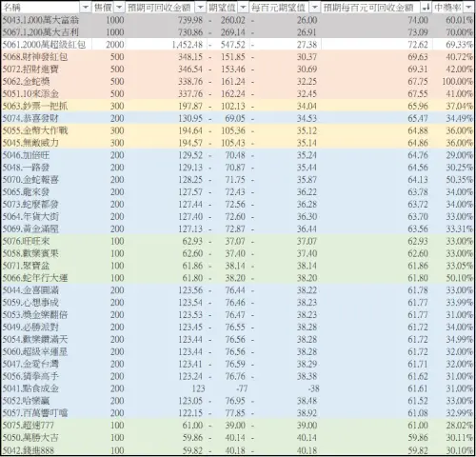Select cell 5063.鈔票一把抓

[x=47, y=106]
